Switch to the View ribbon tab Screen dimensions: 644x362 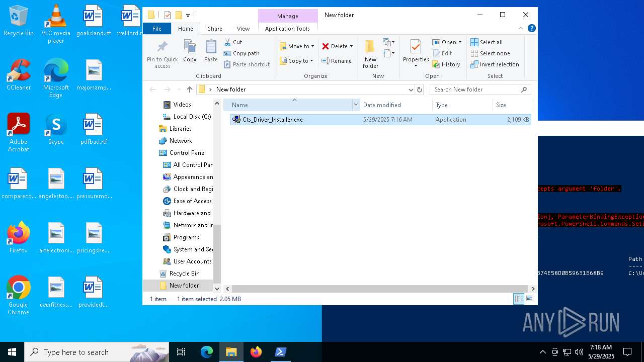click(243, 29)
